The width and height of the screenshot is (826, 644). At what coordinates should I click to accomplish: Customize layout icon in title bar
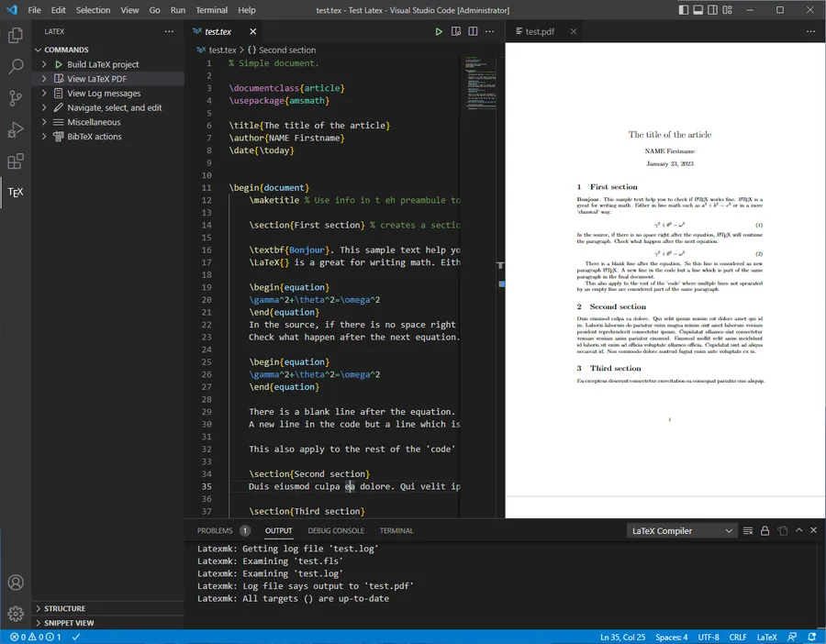click(728, 10)
